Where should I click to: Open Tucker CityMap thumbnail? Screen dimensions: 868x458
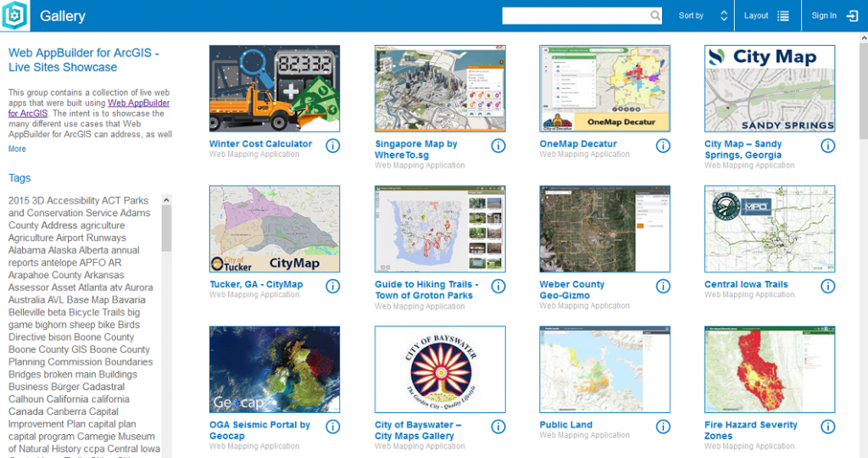[275, 229]
